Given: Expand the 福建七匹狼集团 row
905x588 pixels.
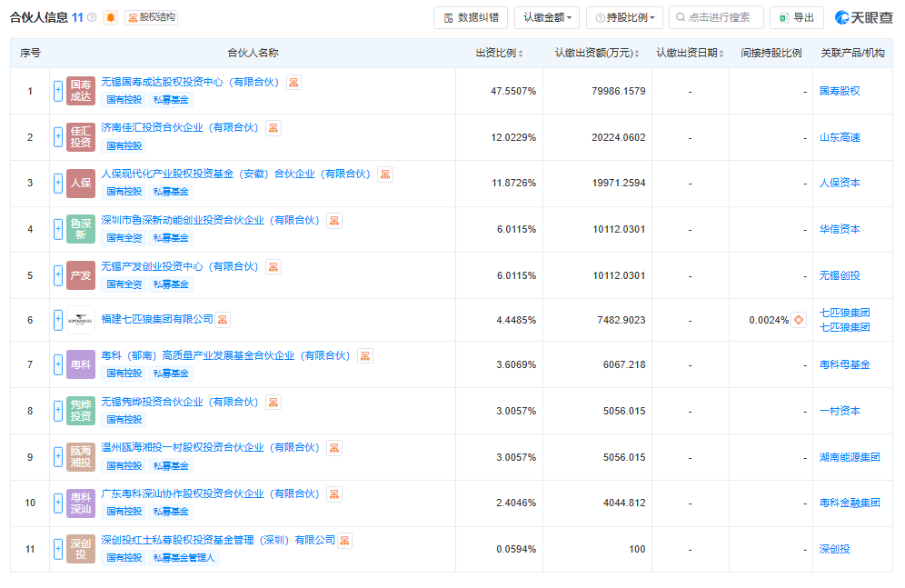Looking at the screenshot, I should coord(56,320).
